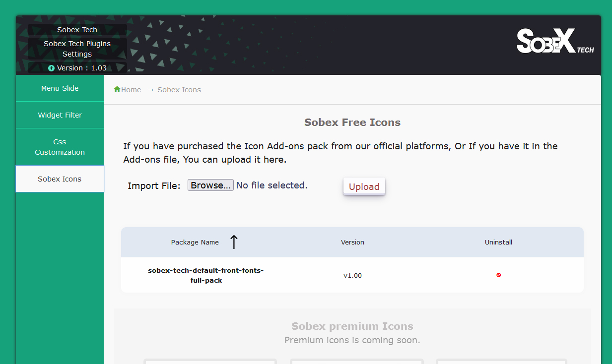Click the Upload button
The image size is (612, 364).
click(364, 186)
